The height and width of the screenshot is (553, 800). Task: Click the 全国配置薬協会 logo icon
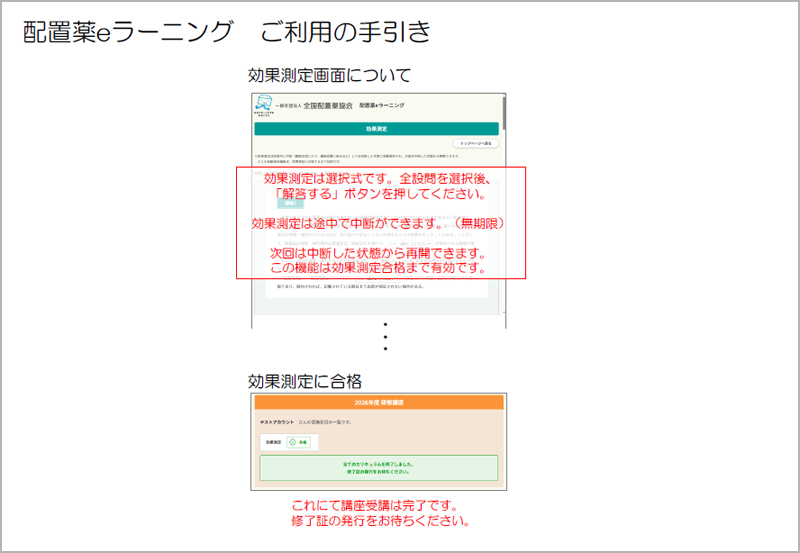(x=264, y=104)
